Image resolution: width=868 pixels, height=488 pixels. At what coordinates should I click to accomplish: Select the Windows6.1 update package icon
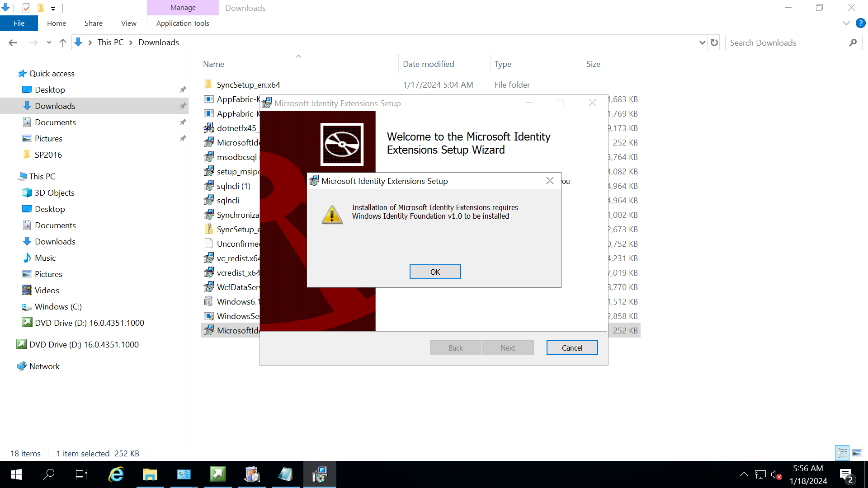209,301
